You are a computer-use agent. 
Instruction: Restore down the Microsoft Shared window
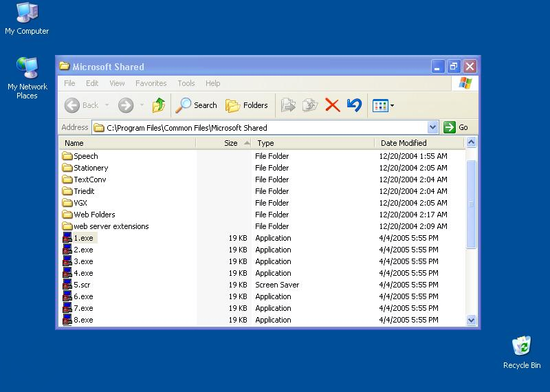[x=454, y=66]
